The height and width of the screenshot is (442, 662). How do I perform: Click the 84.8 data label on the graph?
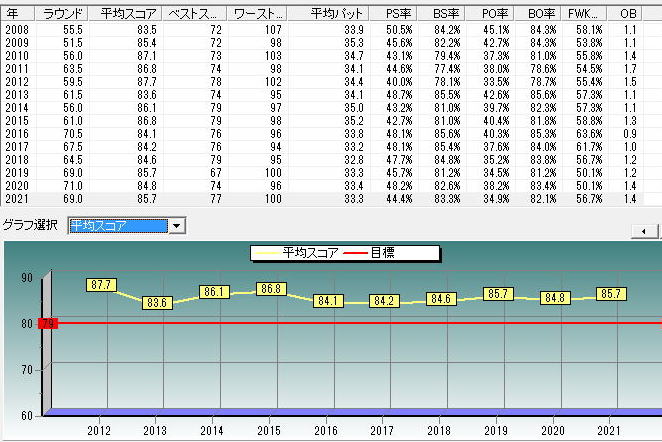pyautogui.click(x=555, y=298)
